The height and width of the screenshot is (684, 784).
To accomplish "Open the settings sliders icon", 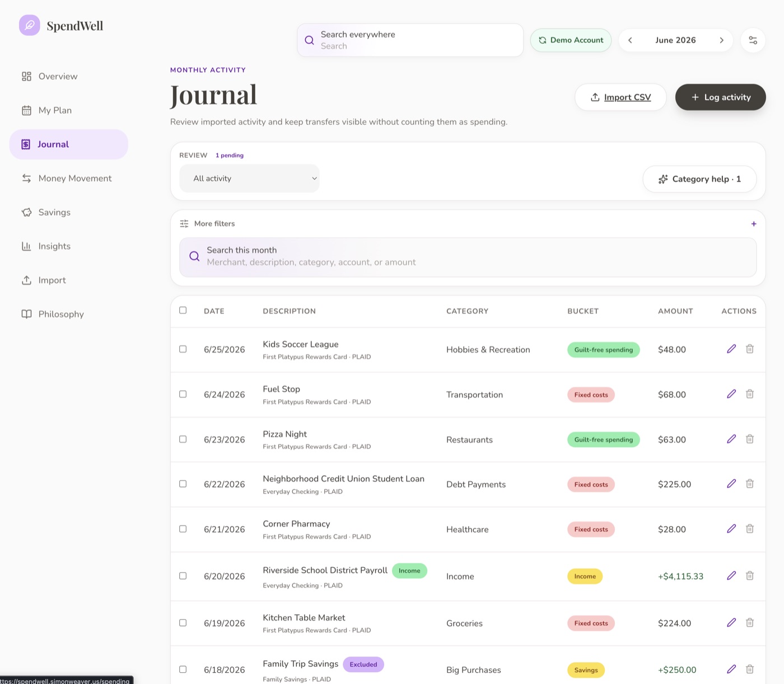I will [x=753, y=40].
